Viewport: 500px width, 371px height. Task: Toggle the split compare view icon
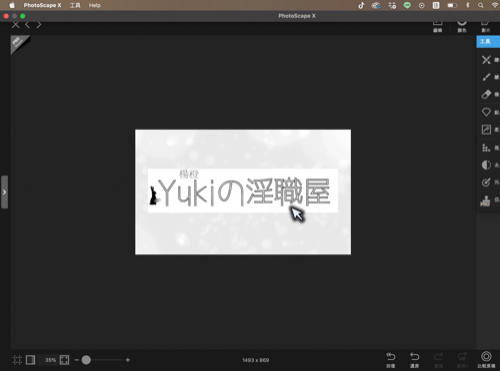pyautogui.click(x=30, y=360)
